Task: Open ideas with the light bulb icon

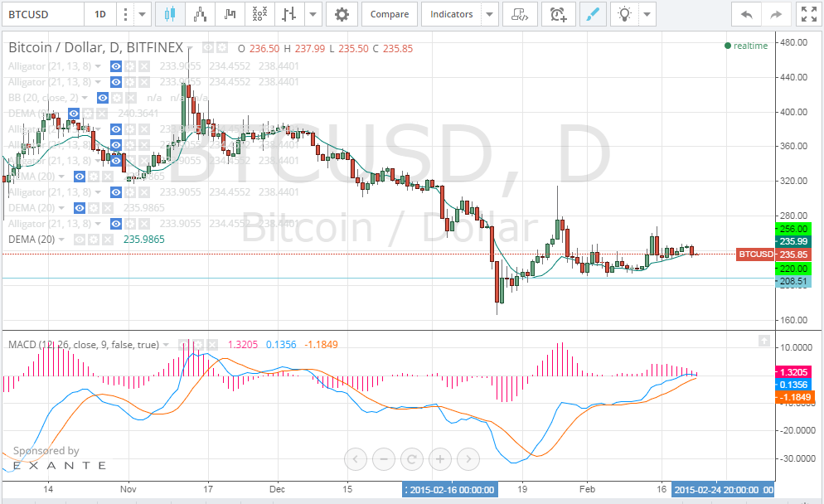Action: click(626, 13)
